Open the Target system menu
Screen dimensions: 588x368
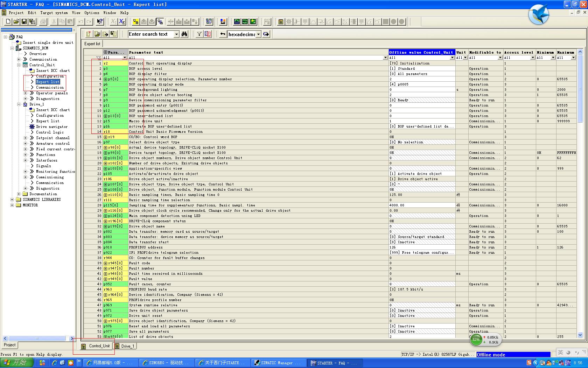54,13
